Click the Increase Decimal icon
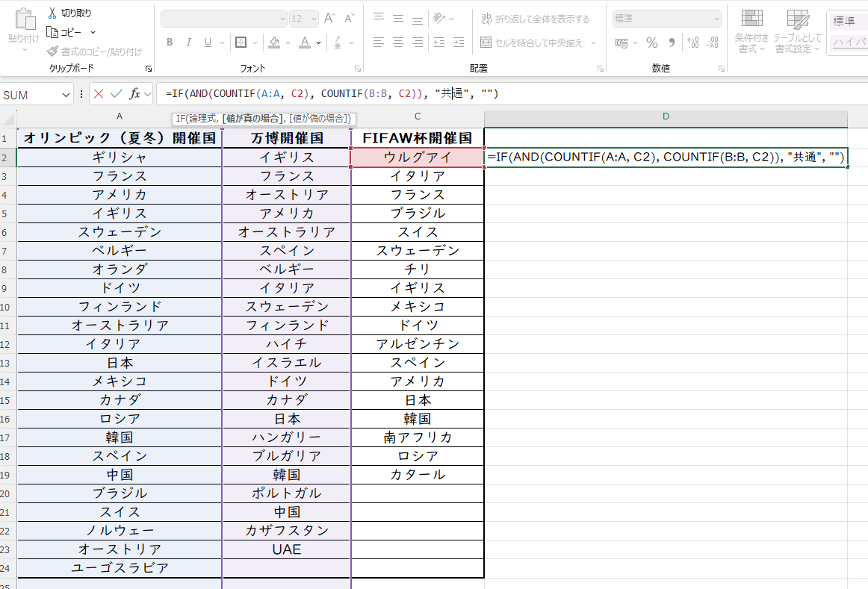The width and height of the screenshot is (868, 589). point(693,43)
